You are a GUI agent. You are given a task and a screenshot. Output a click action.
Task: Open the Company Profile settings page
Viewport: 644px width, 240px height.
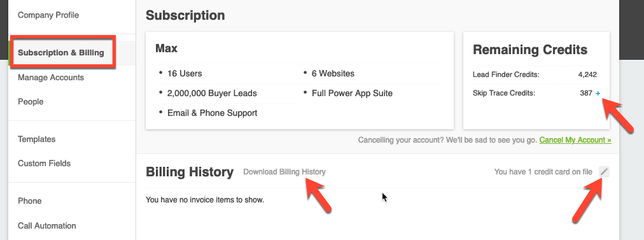click(48, 15)
